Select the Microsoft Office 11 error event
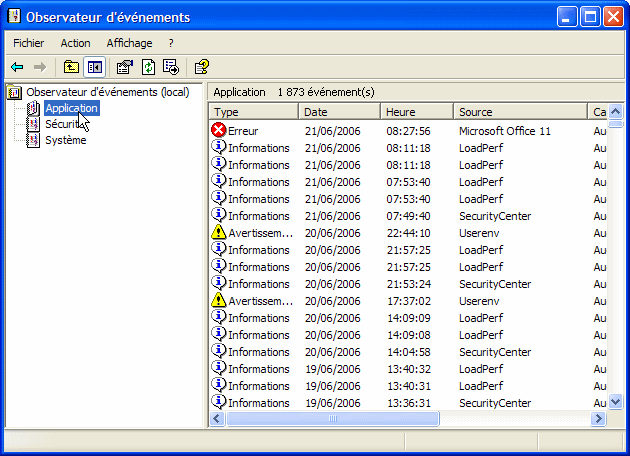This screenshot has height=456, width=630. 504,130
